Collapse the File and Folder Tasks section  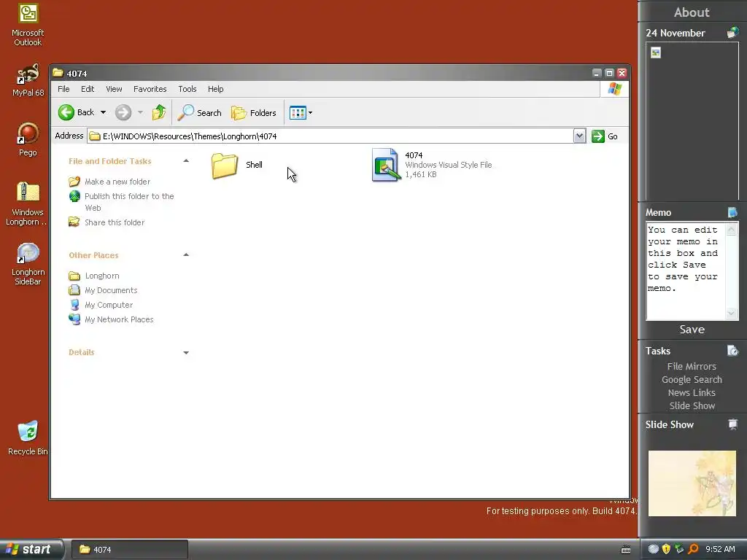(186, 161)
